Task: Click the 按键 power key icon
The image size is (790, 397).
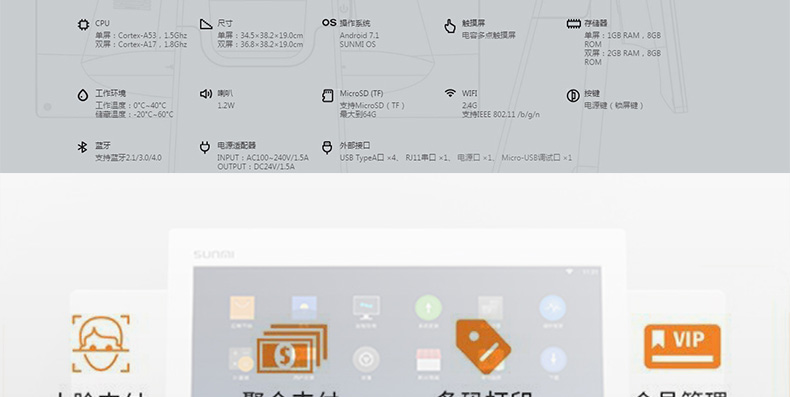Action: 573,95
